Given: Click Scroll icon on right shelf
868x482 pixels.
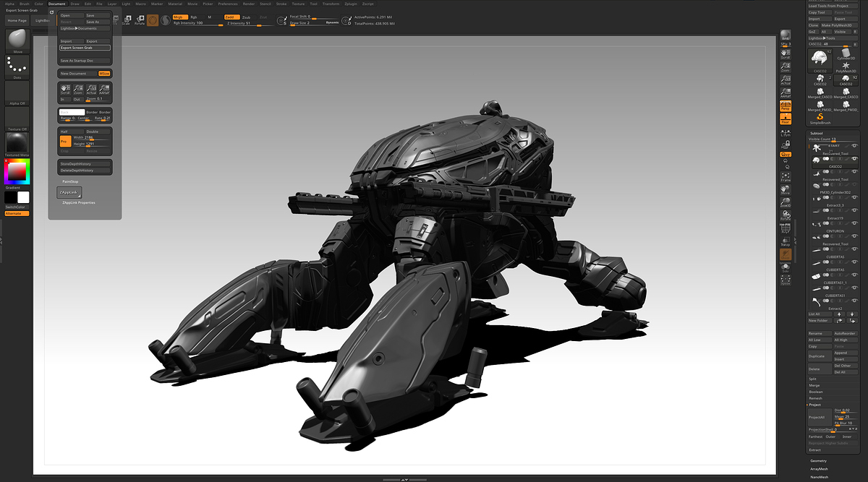Looking at the screenshot, I should click(x=785, y=55).
